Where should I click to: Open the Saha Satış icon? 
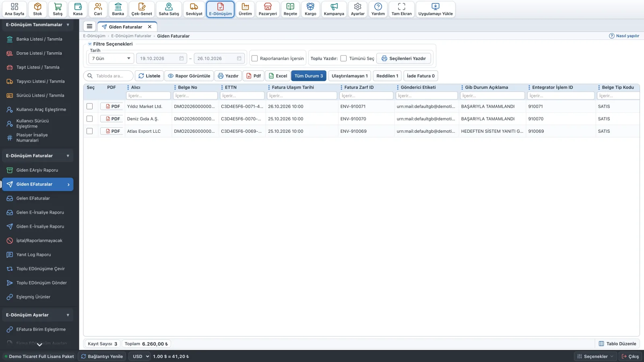[x=169, y=9]
